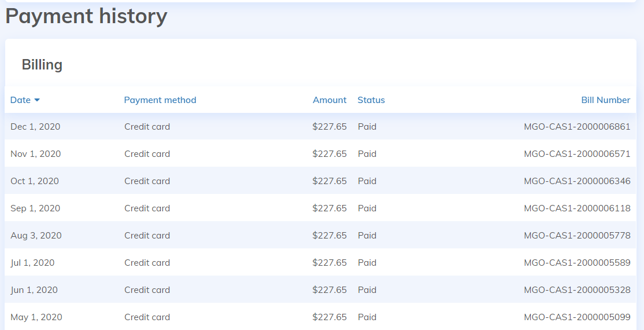Click Credit card in May 1, 2020 row

pyautogui.click(x=147, y=317)
